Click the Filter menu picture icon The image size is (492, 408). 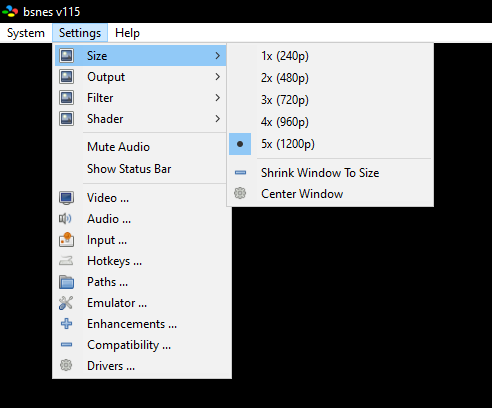[x=66, y=98]
